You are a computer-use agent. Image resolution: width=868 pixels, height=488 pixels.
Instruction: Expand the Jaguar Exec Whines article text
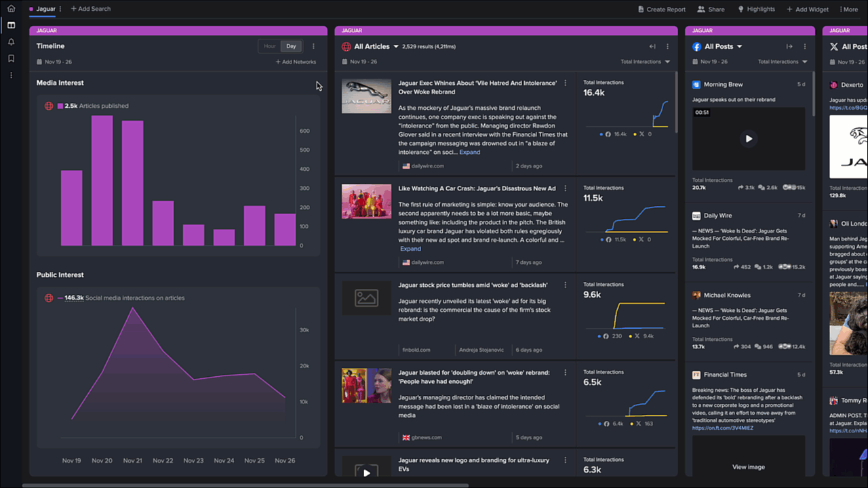click(x=469, y=152)
